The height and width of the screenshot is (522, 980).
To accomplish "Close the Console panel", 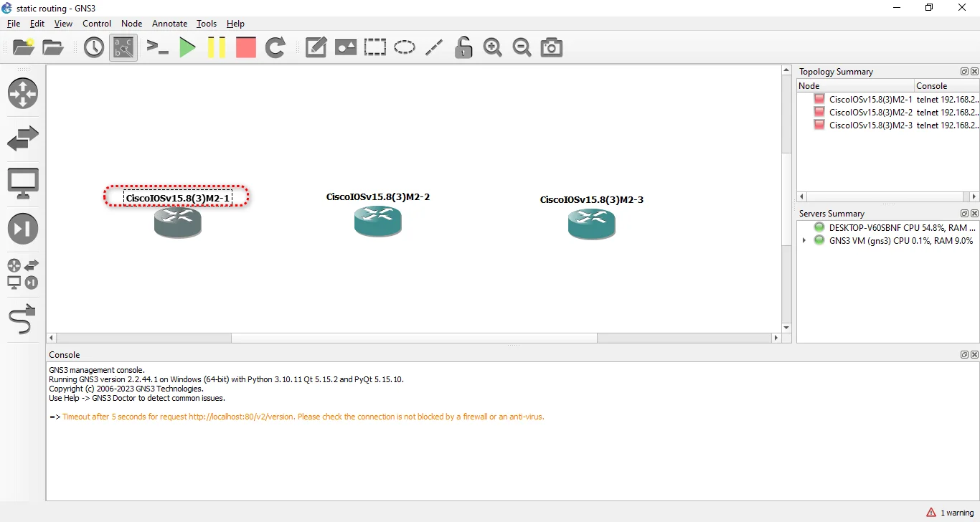I will (974, 355).
